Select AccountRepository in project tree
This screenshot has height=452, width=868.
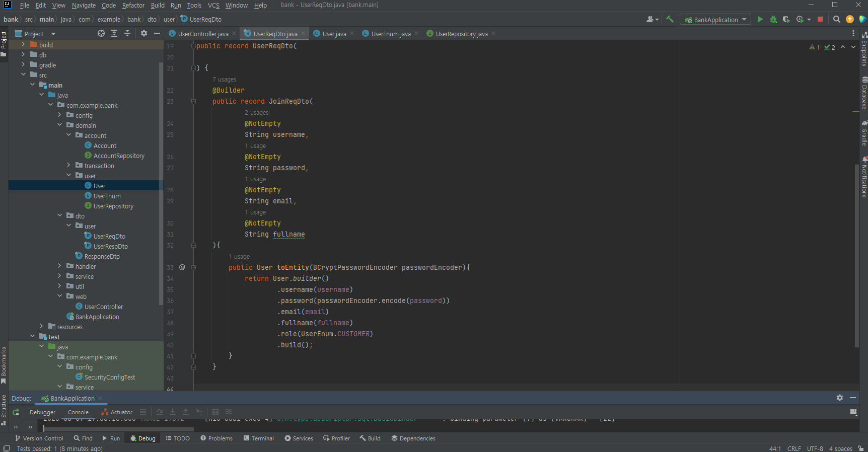pos(119,156)
